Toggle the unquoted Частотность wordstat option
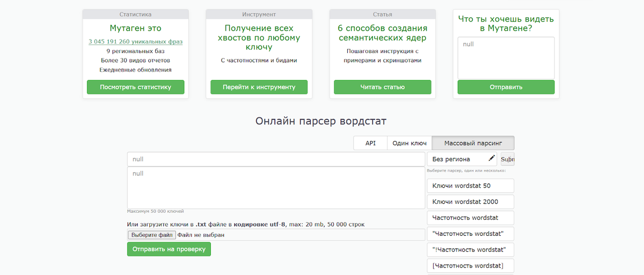Screen dimensions: 644x275 (x=471, y=218)
